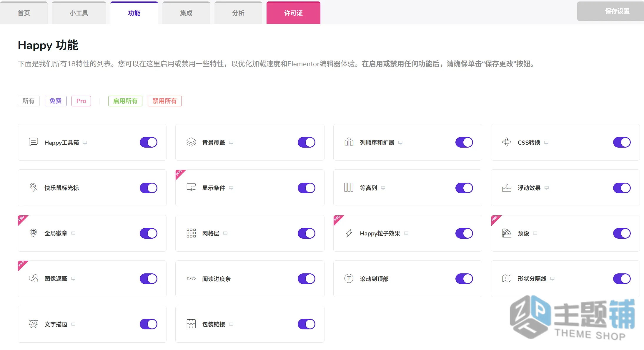
Task: Click the 文字描边 letter icon
Action: tap(33, 324)
